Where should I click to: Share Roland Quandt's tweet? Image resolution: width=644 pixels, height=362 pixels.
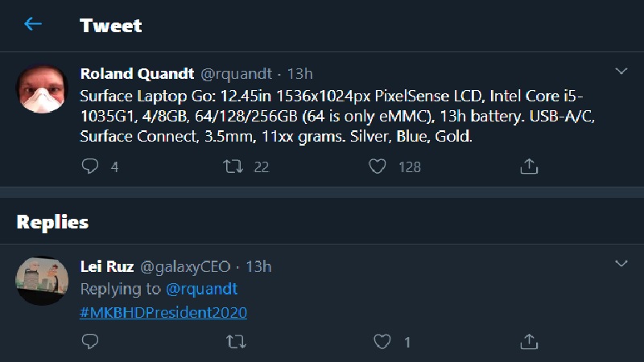coord(529,167)
